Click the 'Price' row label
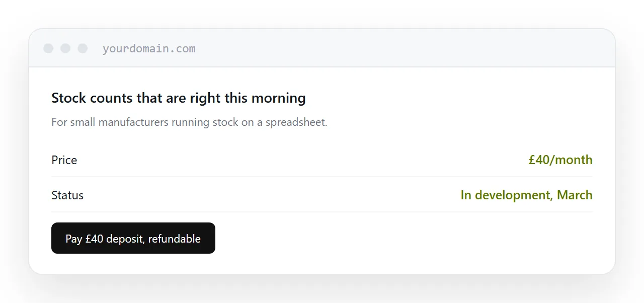Screen dimensions: 644x303 64,160
